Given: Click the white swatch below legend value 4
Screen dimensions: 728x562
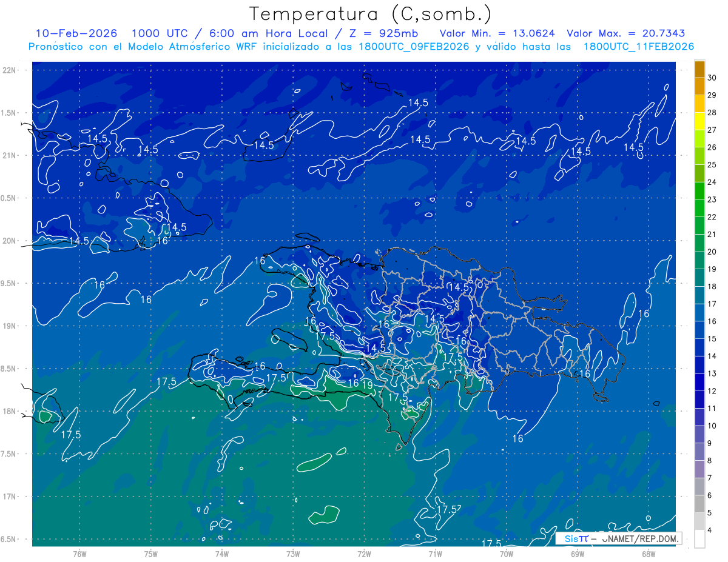Looking at the screenshot, I should tap(699, 538).
